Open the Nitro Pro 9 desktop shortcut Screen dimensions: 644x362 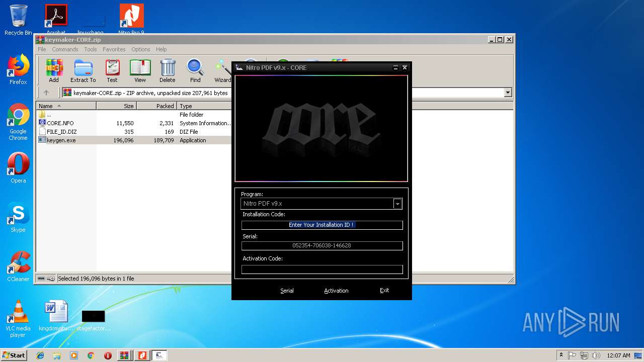(131, 19)
